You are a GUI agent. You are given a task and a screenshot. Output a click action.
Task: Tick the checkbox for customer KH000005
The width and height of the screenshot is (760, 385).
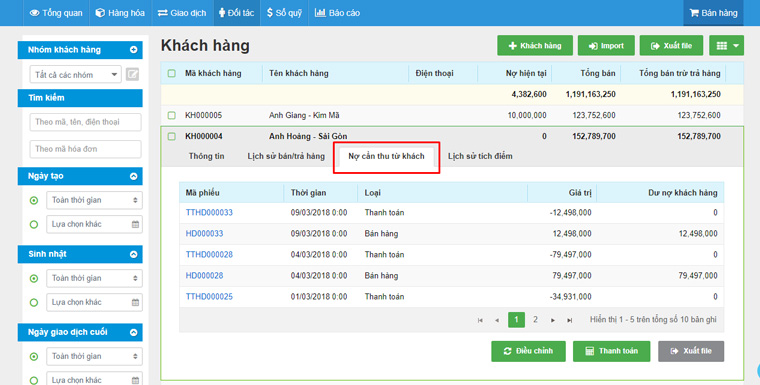(x=172, y=115)
